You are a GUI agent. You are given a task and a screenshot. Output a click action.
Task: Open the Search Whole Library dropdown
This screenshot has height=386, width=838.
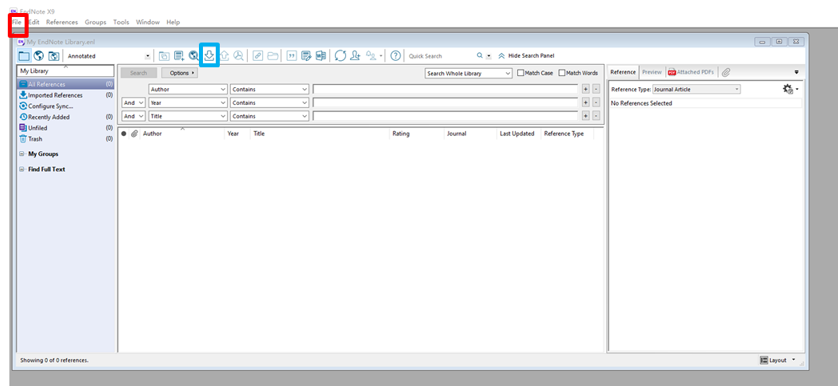click(x=469, y=73)
